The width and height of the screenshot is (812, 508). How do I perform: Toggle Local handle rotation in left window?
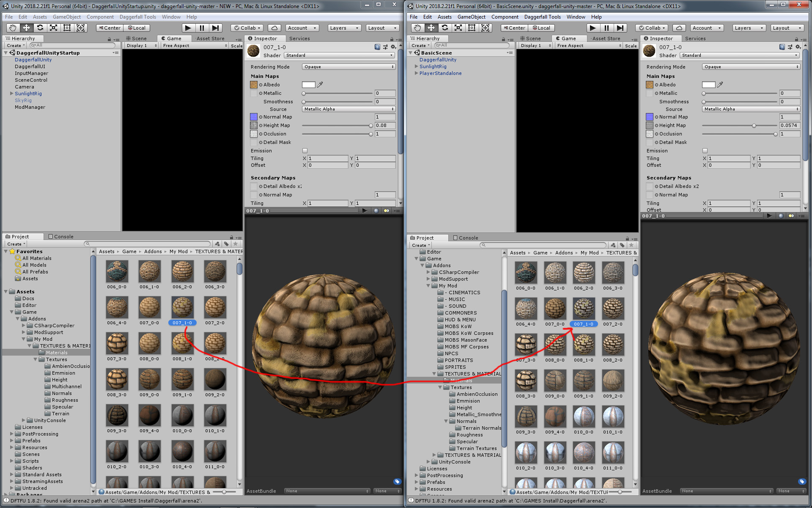click(x=137, y=28)
